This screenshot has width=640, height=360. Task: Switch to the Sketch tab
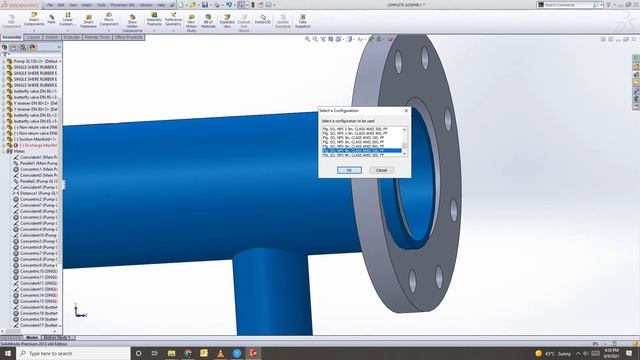click(x=52, y=37)
